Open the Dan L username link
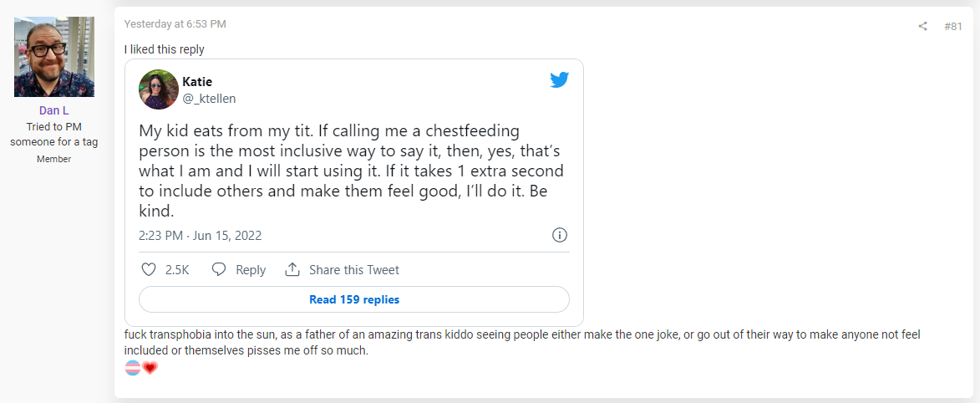 pyautogui.click(x=54, y=110)
